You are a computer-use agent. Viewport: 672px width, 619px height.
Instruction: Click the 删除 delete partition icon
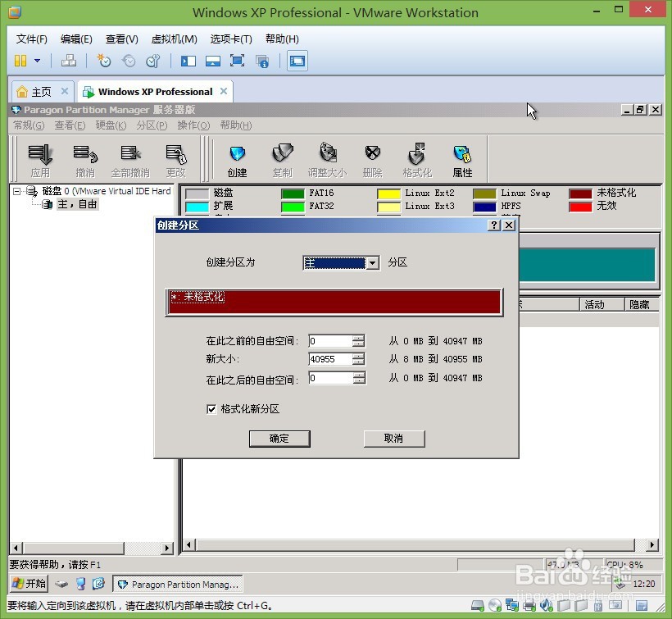click(372, 161)
